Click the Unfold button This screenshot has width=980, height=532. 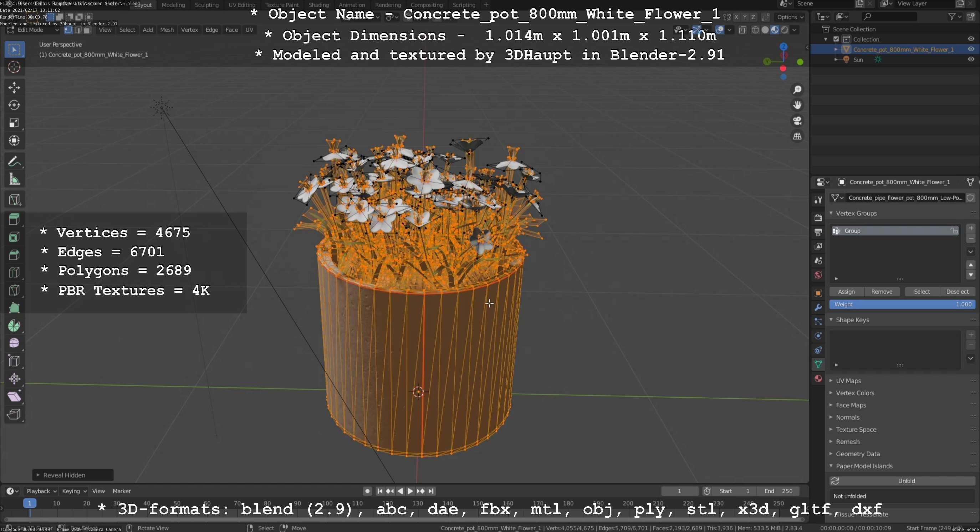[x=902, y=481]
